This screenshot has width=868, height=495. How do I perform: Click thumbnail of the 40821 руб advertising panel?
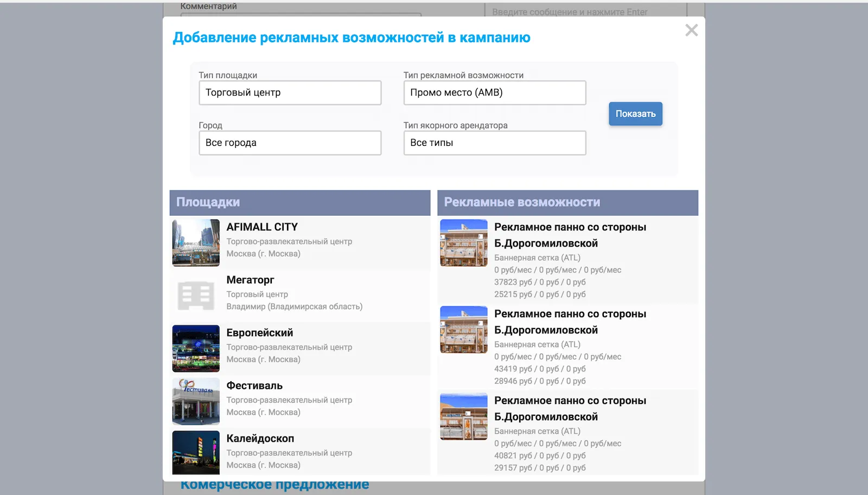pyautogui.click(x=464, y=416)
